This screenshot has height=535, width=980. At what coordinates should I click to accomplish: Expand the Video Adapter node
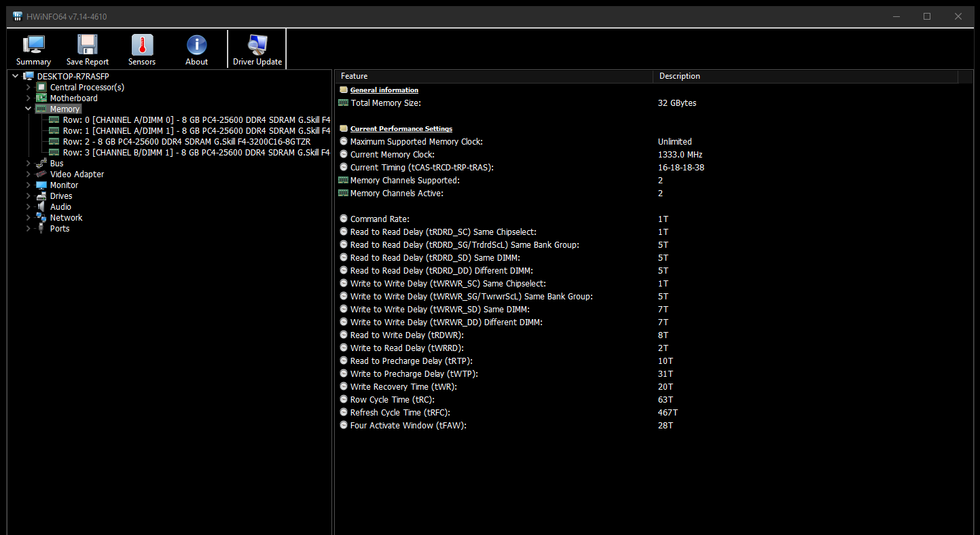[x=28, y=174]
